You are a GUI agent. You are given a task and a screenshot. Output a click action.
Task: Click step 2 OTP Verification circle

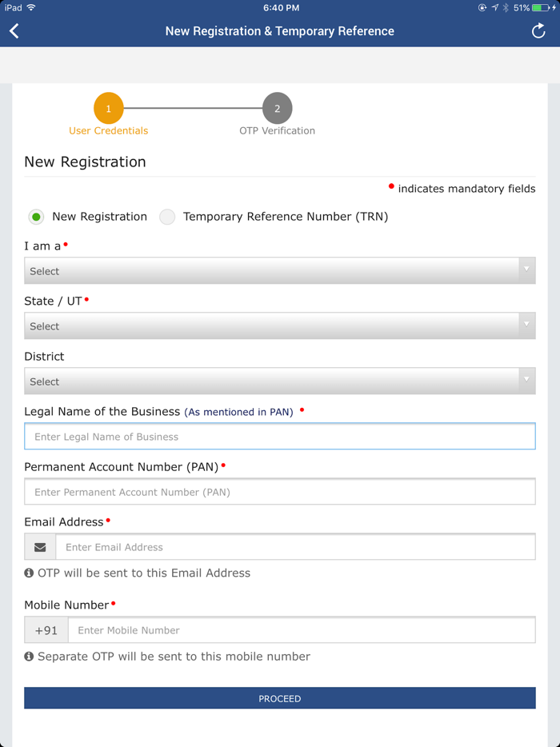(277, 107)
